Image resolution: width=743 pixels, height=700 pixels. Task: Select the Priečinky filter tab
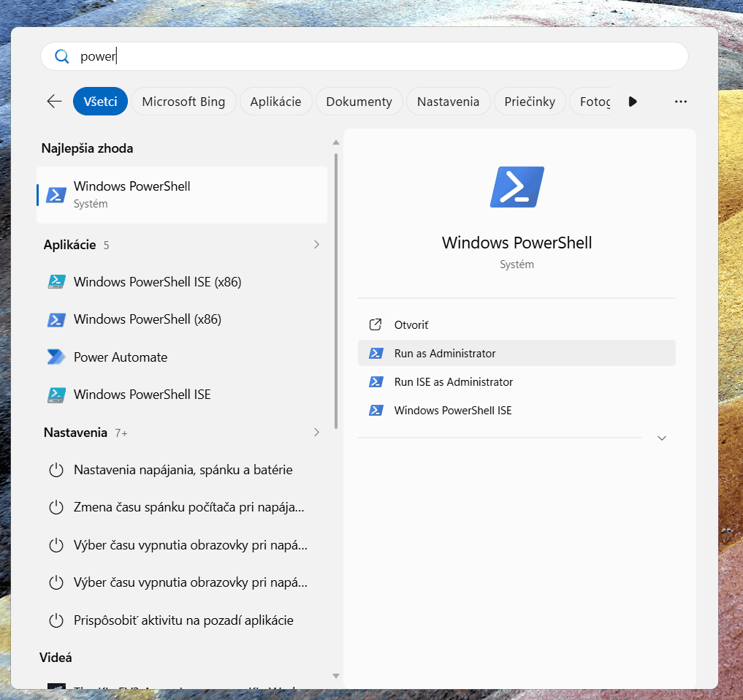tap(529, 102)
